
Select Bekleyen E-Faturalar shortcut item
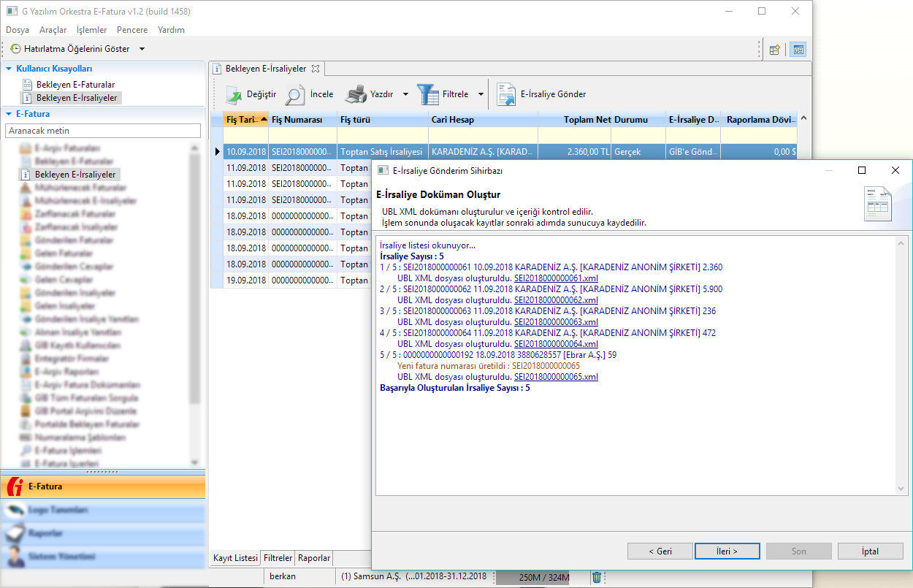75,85
